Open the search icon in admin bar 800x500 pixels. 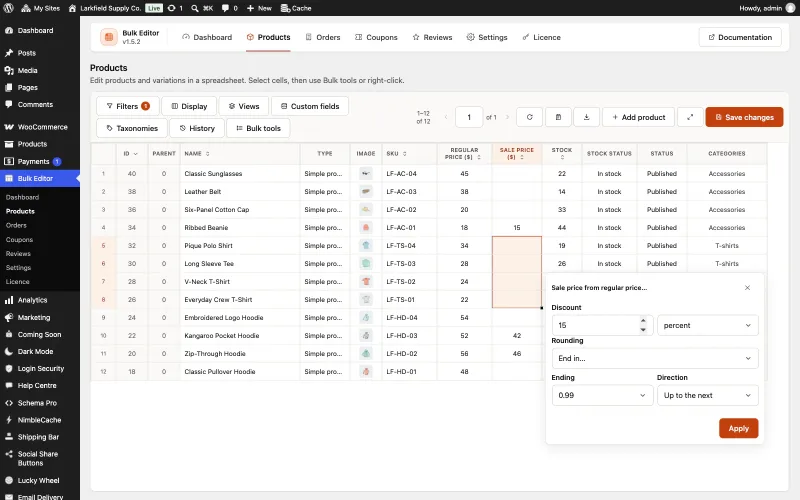click(195, 8)
